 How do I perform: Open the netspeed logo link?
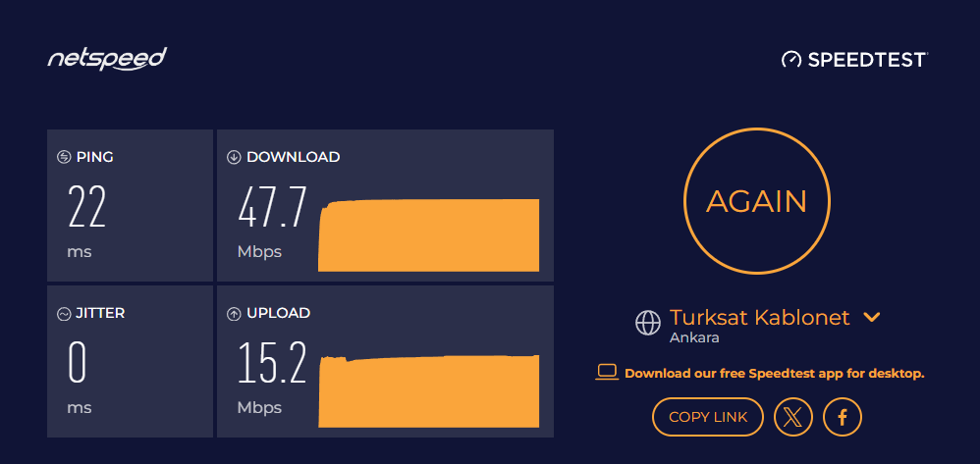pos(107,59)
